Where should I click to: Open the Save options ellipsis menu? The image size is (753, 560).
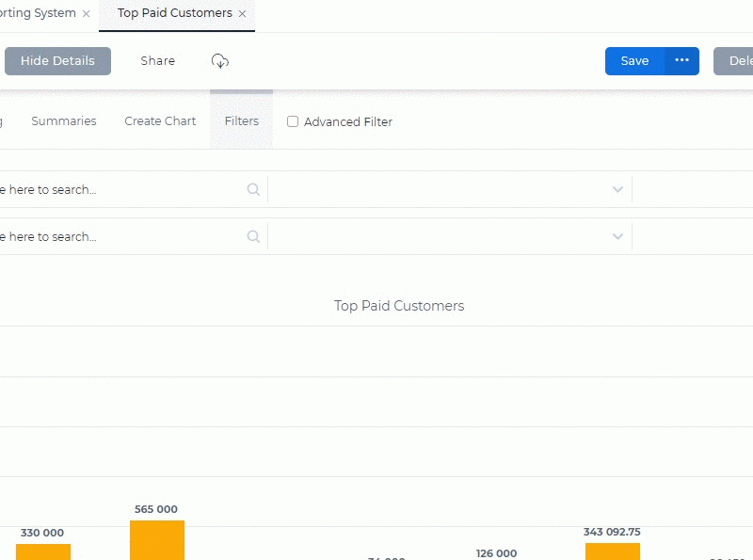681,61
